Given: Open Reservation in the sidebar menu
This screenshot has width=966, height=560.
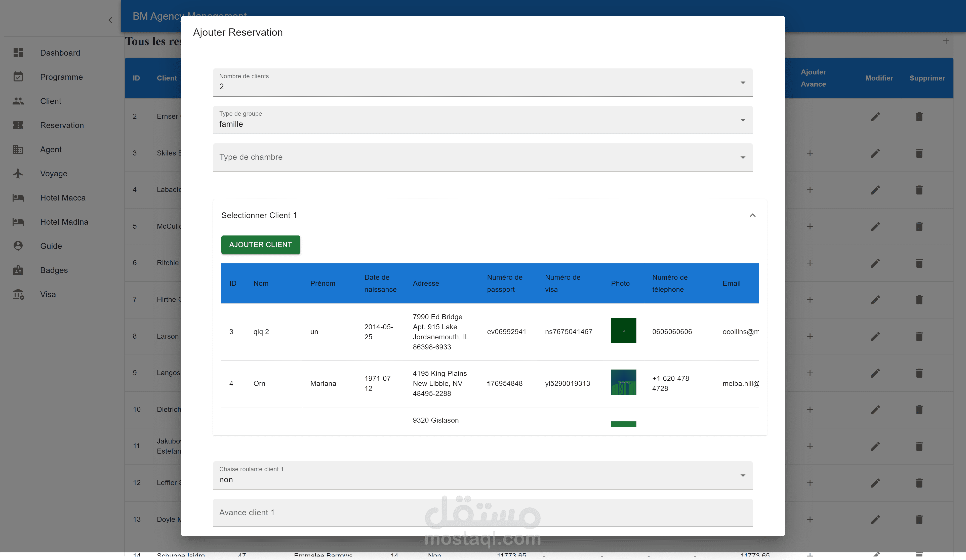Looking at the screenshot, I should pyautogui.click(x=62, y=125).
